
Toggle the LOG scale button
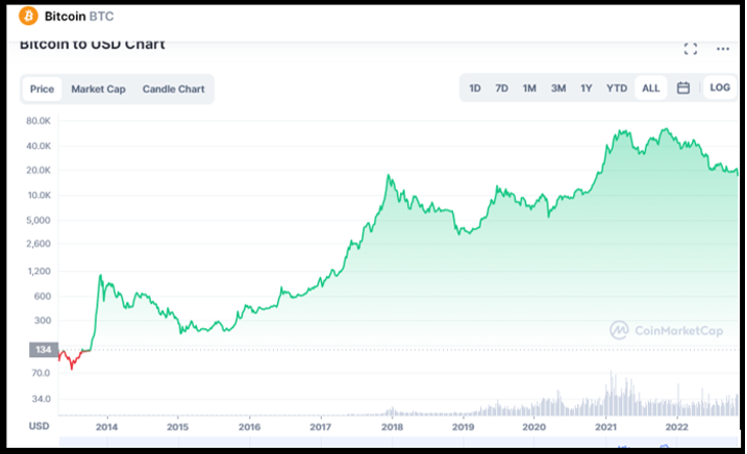click(x=719, y=88)
